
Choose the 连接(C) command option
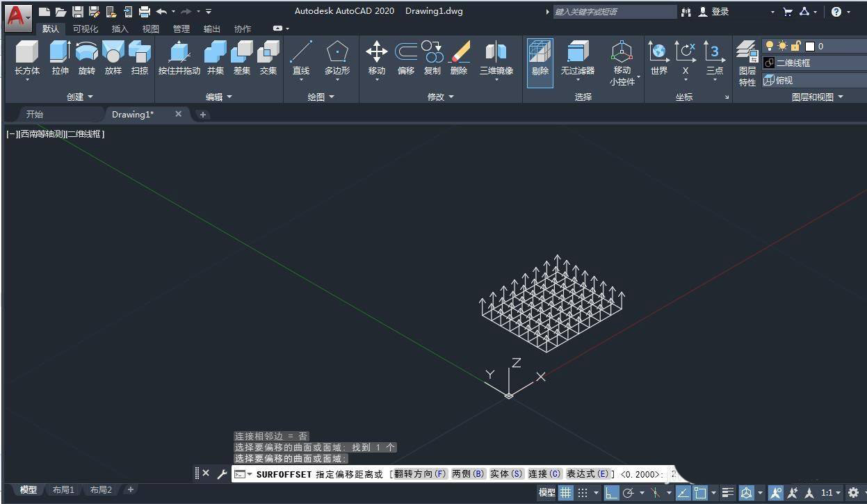coord(544,473)
